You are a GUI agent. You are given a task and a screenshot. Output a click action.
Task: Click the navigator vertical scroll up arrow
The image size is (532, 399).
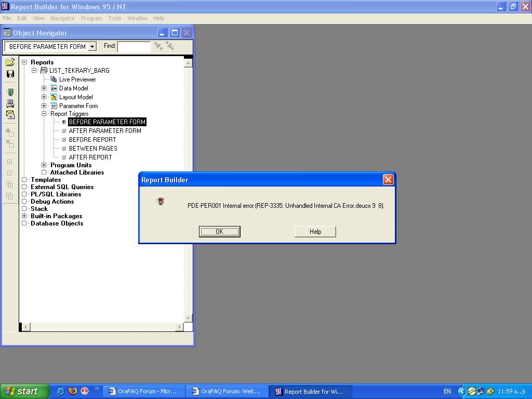pyautogui.click(x=188, y=63)
